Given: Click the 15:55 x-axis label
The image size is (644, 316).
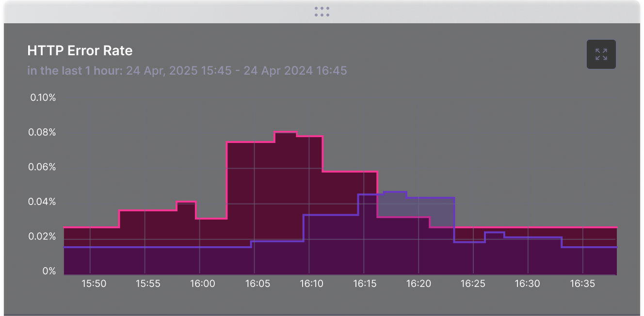Looking at the screenshot, I should [x=148, y=284].
